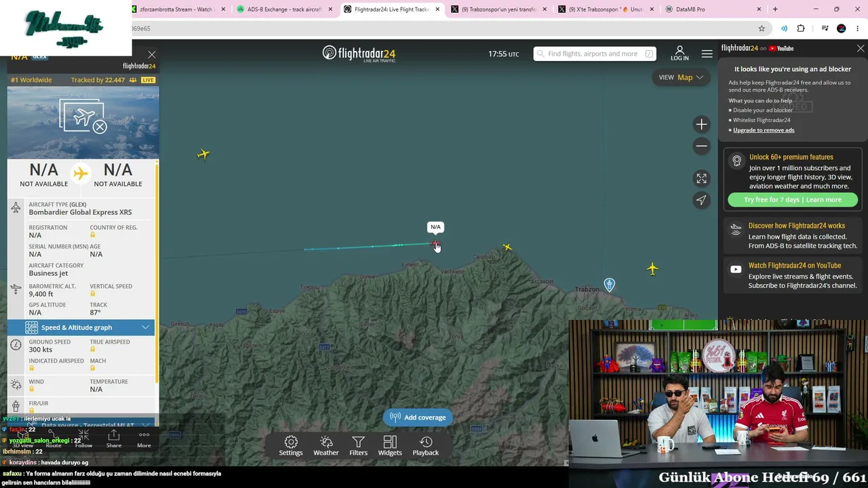
Task: Bookmark this page with the star
Action: pyautogui.click(x=762, y=28)
